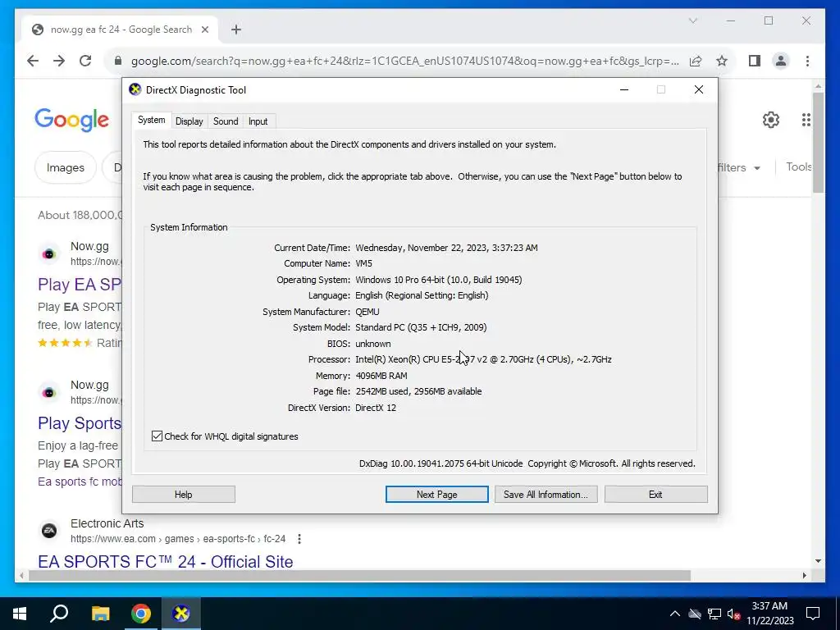Open the notification center icon
The image size is (840, 630).
click(x=813, y=614)
